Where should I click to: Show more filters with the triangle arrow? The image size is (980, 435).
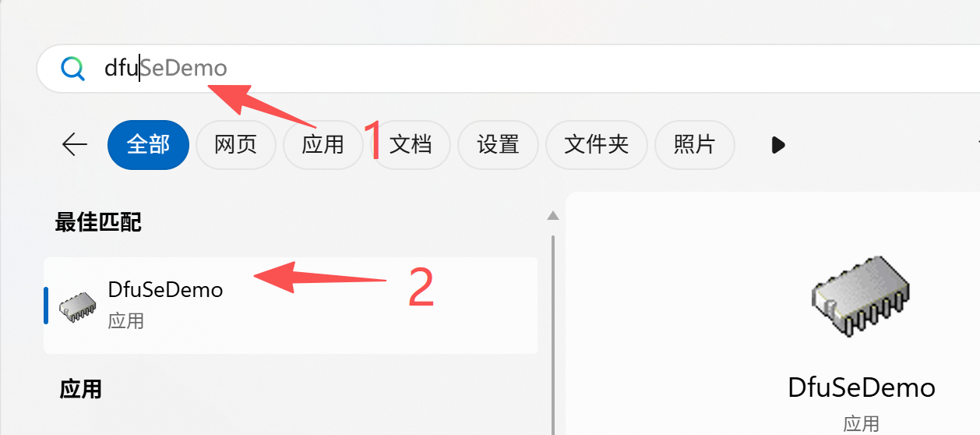[x=777, y=145]
